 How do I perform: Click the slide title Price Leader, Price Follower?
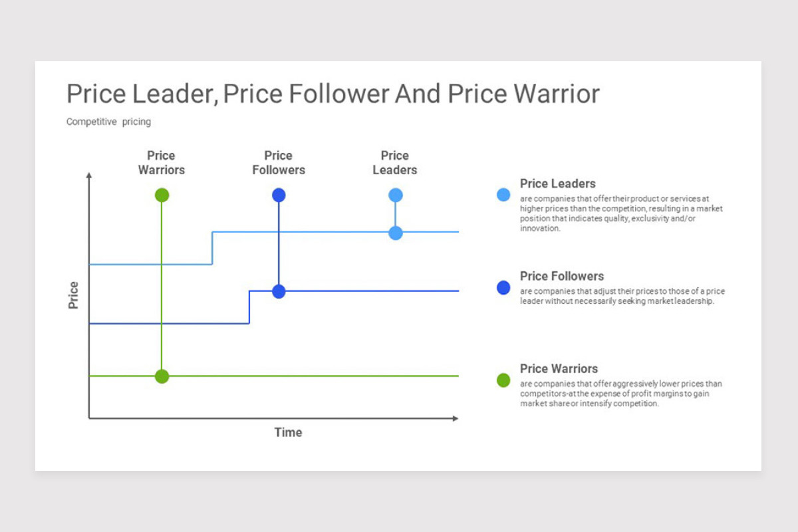point(333,94)
